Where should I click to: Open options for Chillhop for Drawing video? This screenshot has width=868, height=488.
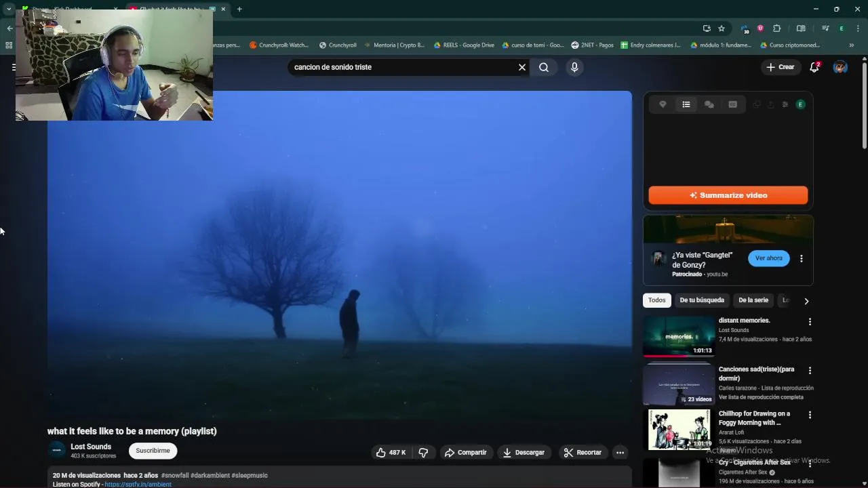point(810,415)
